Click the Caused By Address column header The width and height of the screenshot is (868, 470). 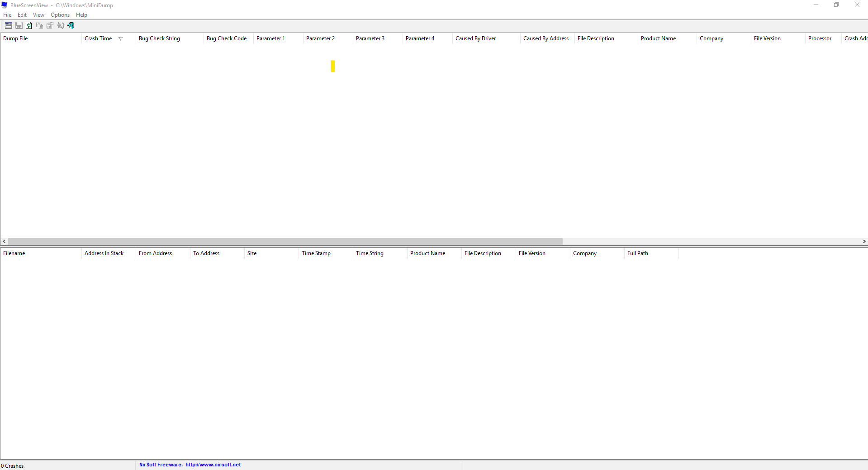coord(547,38)
